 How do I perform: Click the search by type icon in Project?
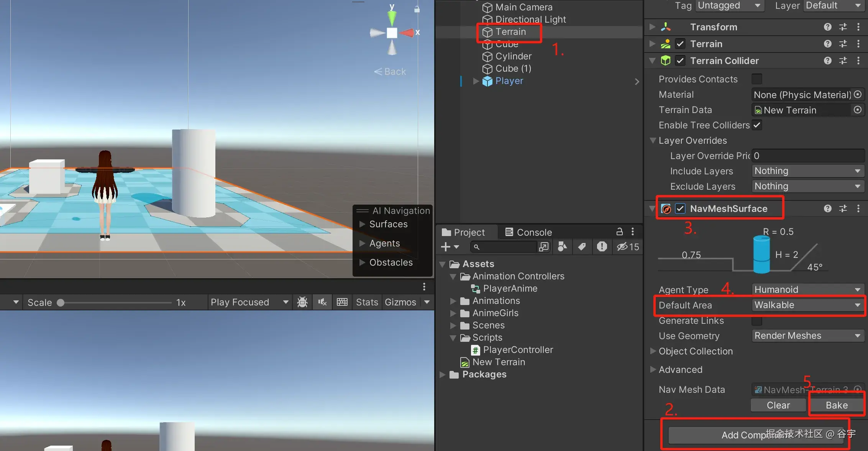pos(563,247)
